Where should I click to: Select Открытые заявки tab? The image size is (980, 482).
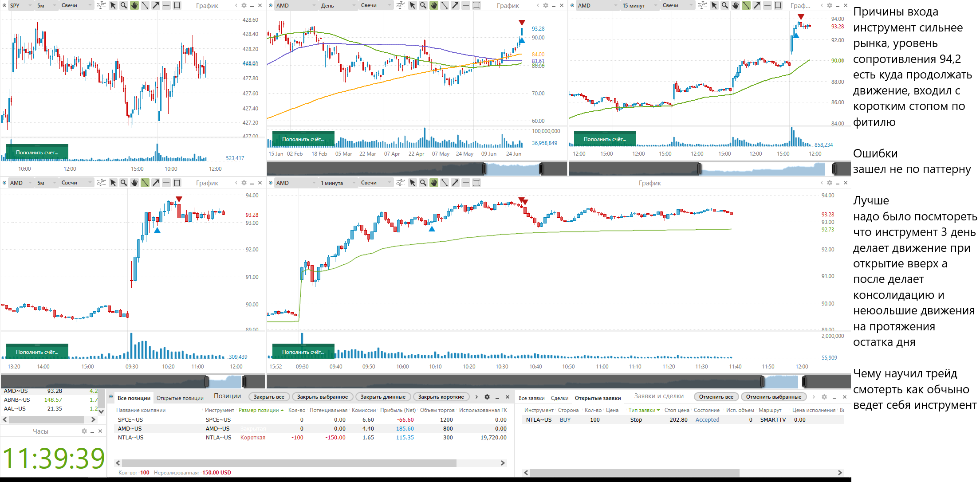(598, 398)
